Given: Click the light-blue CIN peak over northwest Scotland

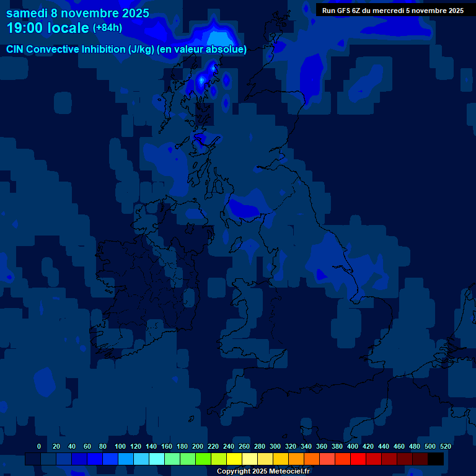Looking at the screenshot, I should pos(201,79).
